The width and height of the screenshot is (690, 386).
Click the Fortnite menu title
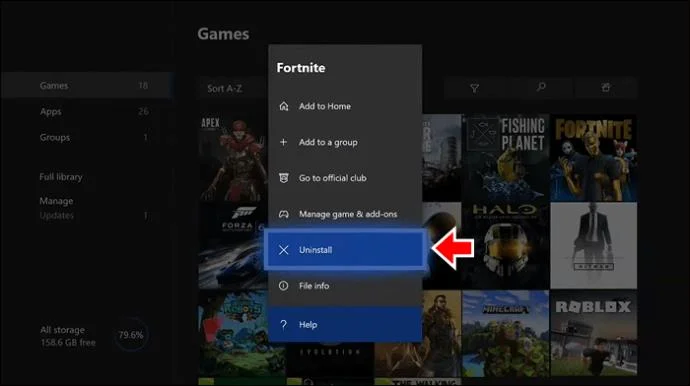(301, 68)
